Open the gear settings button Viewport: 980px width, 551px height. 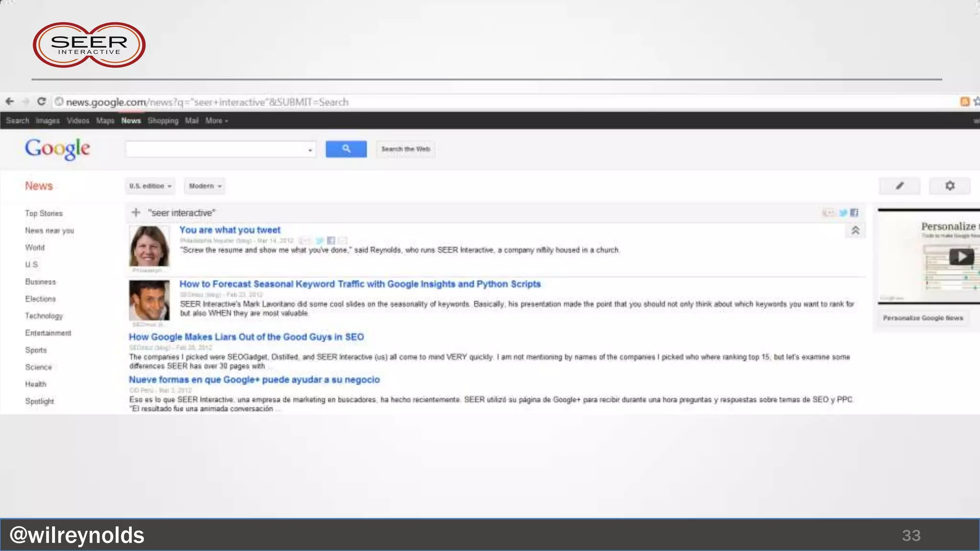pyautogui.click(x=950, y=186)
